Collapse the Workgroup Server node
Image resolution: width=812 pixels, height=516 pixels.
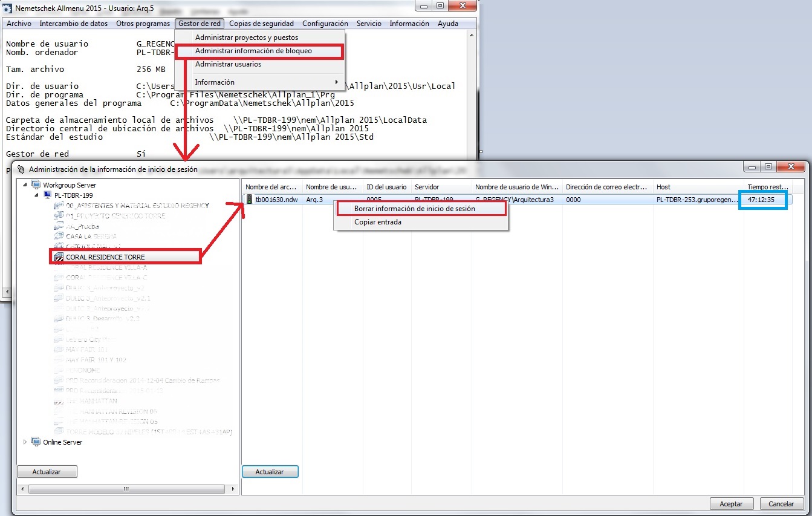click(25, 185)
